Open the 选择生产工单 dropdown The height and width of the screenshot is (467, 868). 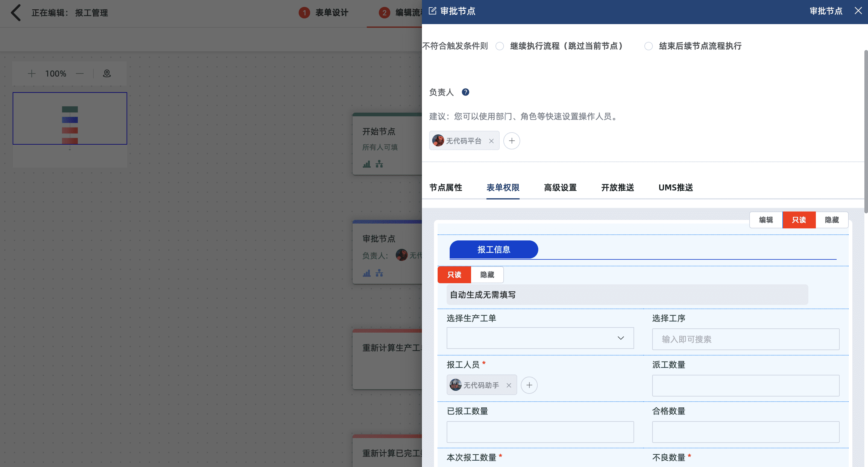(540, 338)
